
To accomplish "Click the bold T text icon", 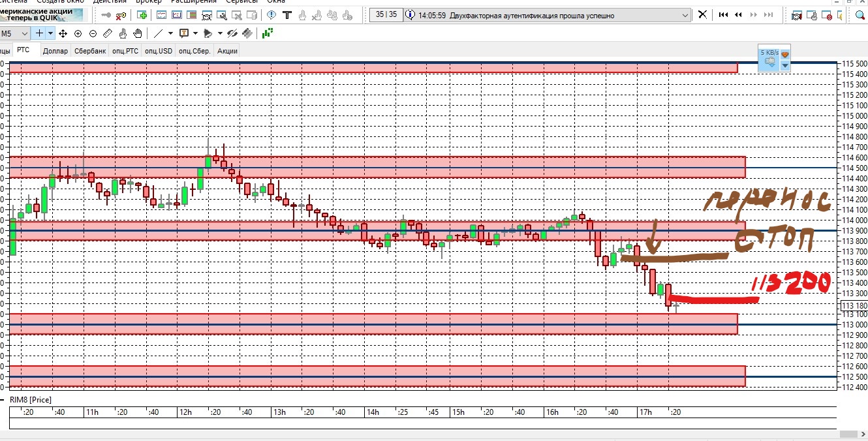I will (287, 15).
